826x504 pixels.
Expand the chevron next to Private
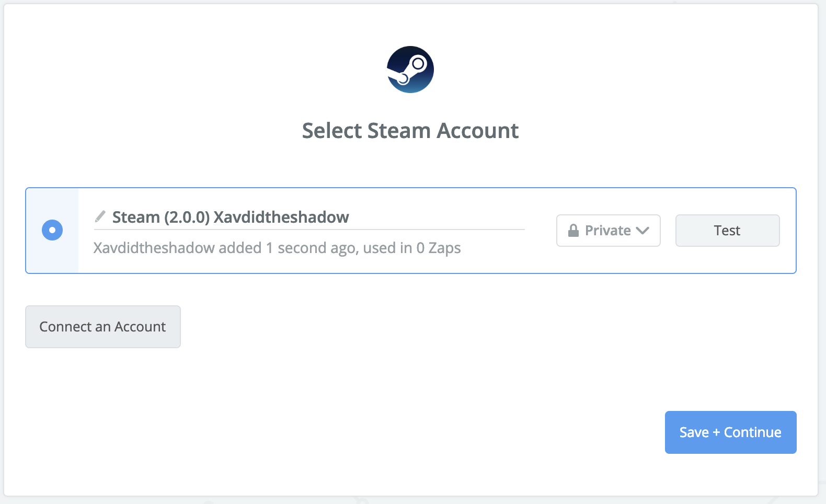pyautogui.click(x=643, y=231)
